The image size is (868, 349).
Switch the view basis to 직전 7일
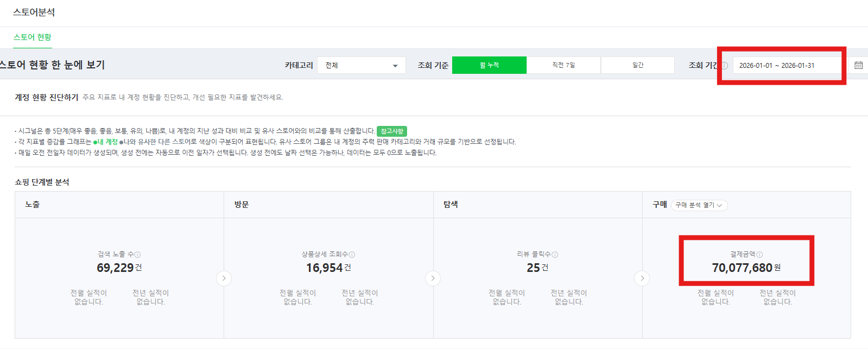pos(563,65)
